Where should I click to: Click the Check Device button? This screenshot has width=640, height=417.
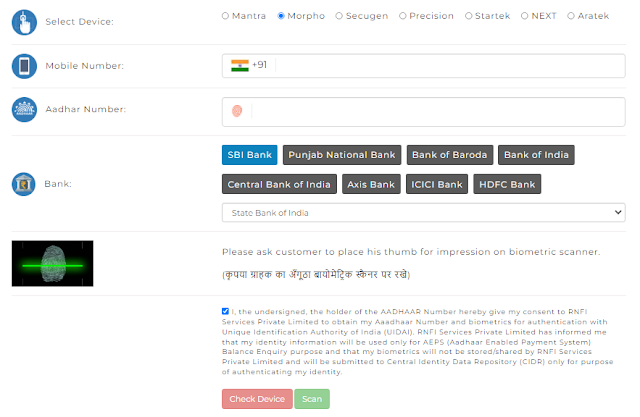click(x=257, y=399)
